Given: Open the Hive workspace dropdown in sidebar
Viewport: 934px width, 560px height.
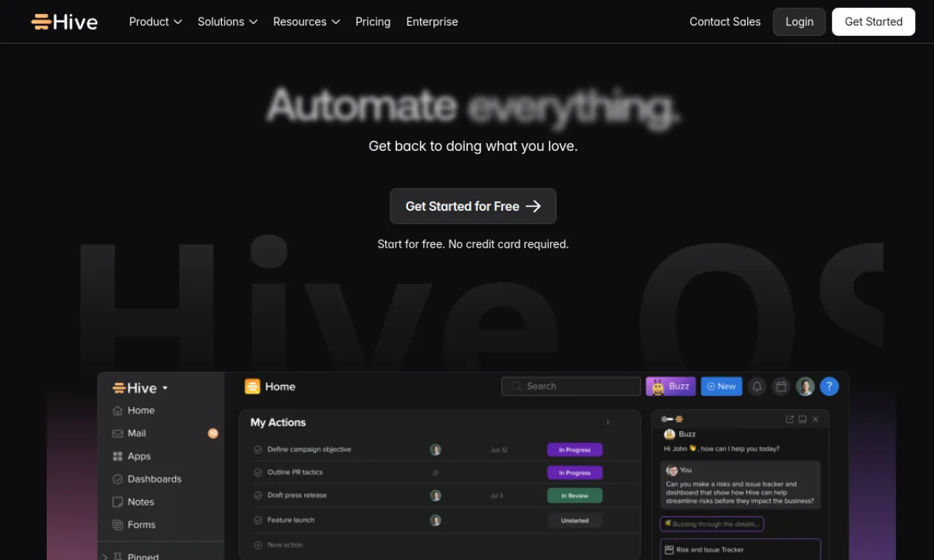Looking at the screenshot, I should coord(140,388).
